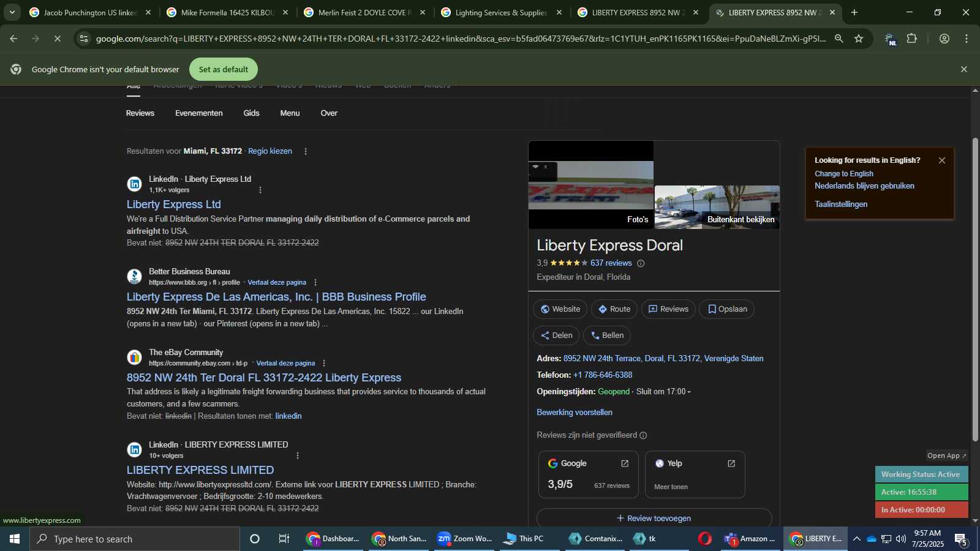Open LIBERTY EXPRESS LIMITED LinkedIn result
The height and width of the screenshot is (551, 980).
pyautogui.click(x=200, y=470)
